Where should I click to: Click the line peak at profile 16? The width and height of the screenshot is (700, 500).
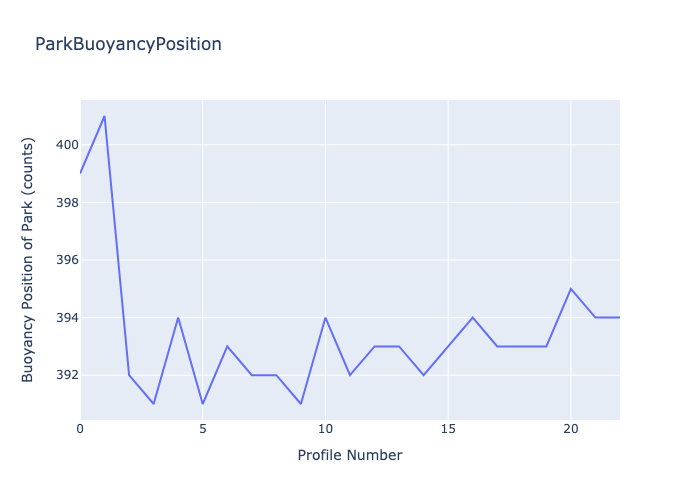click(x=473, y=318)
